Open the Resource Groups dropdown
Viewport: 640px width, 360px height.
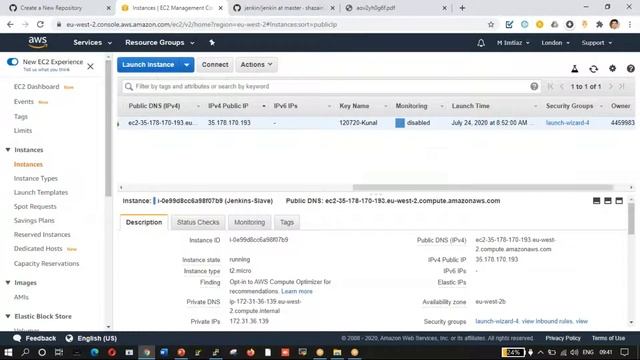click(x=160, y=42)
